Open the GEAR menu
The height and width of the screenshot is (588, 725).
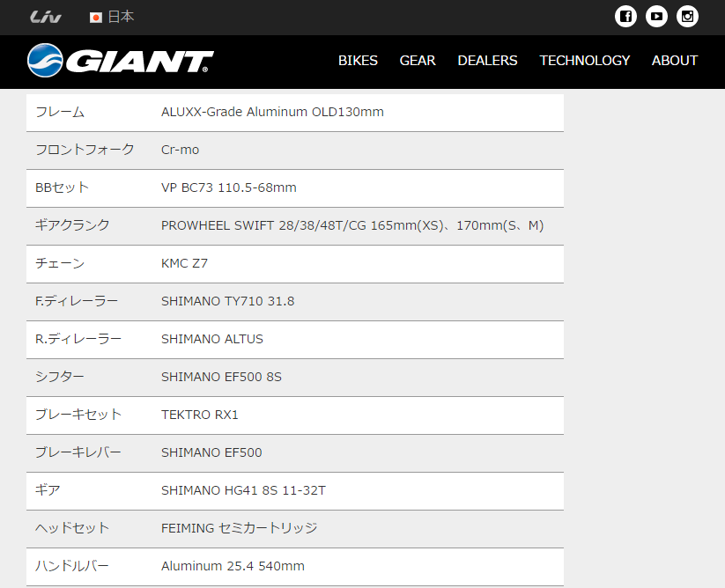point(418,61)
